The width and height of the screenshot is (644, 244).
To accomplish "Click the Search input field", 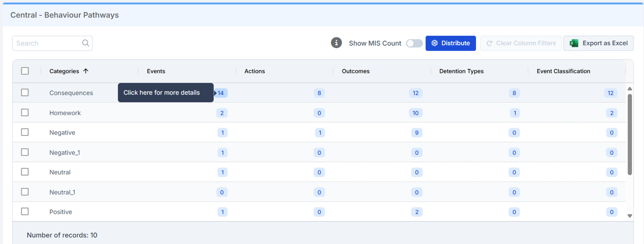I will coord(47,43).
